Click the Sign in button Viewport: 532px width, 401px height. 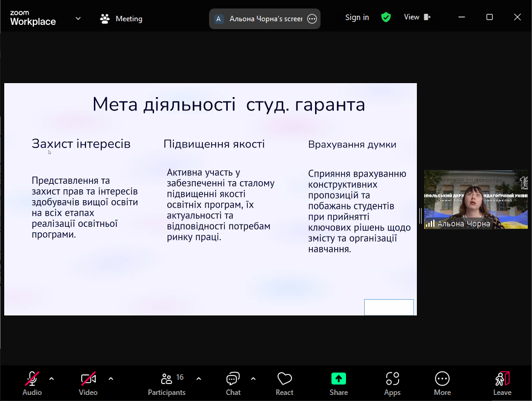coord(357,18)
